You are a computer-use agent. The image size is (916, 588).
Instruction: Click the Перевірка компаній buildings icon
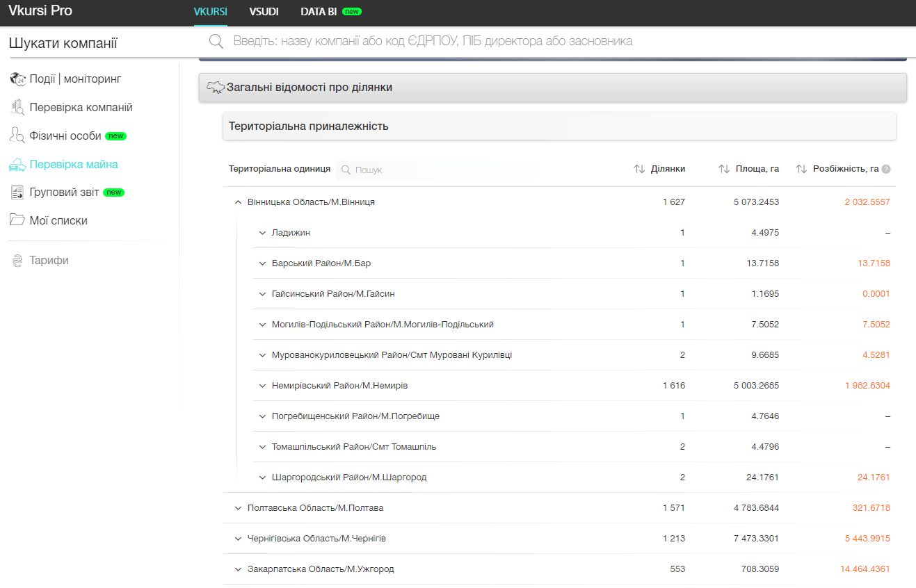pyautogui.click(x=17, y=108)
